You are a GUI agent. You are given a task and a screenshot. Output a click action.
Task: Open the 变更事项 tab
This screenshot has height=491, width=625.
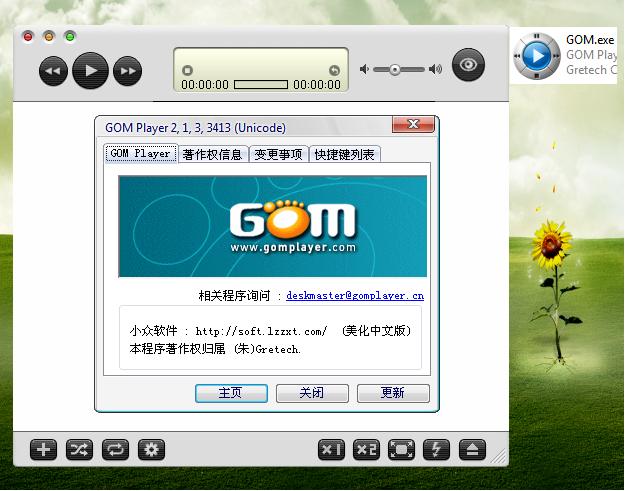tap(279, 154)
